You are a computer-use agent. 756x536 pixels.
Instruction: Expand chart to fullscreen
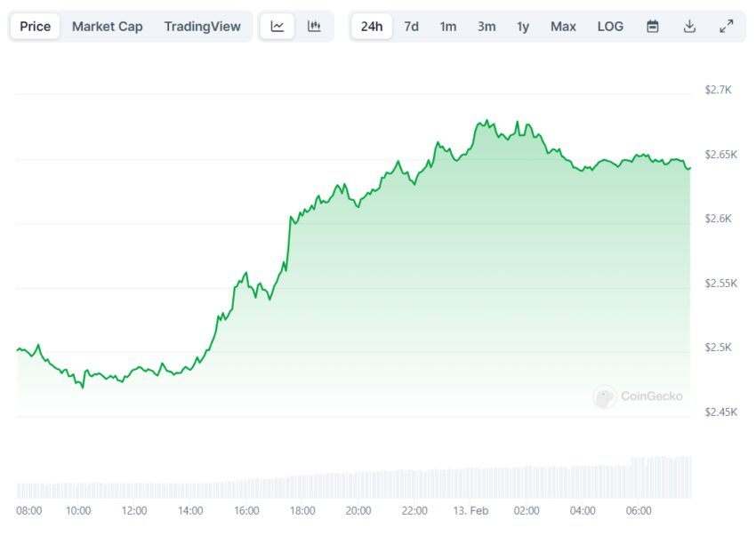pyautogui.click(x=727, y=27)
